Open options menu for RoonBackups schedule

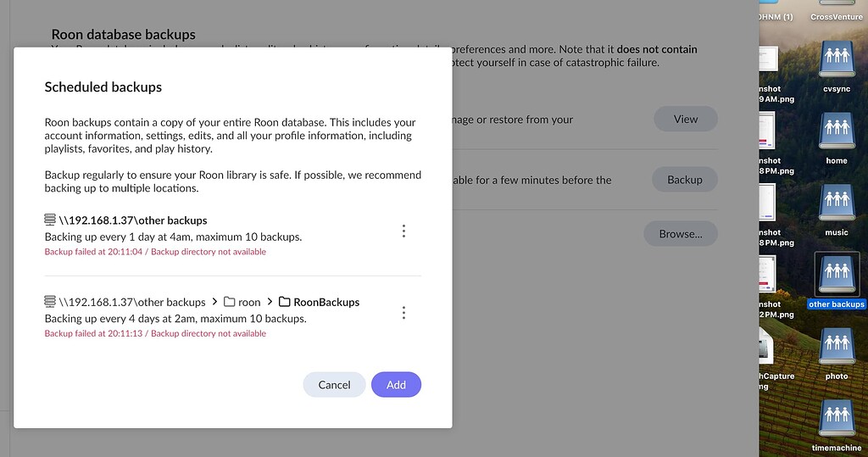(x=403, y=313)
